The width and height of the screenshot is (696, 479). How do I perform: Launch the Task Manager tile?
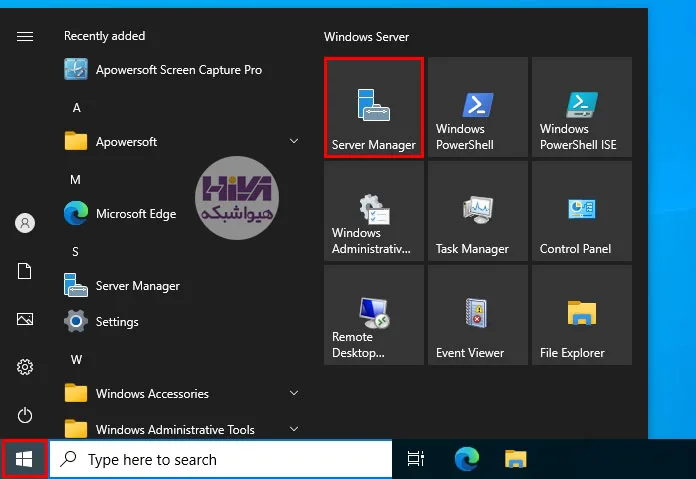coord(478,211)
